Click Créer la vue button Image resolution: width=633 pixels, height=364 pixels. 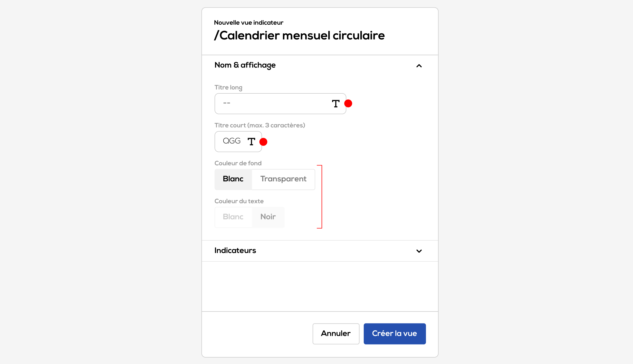395,334
